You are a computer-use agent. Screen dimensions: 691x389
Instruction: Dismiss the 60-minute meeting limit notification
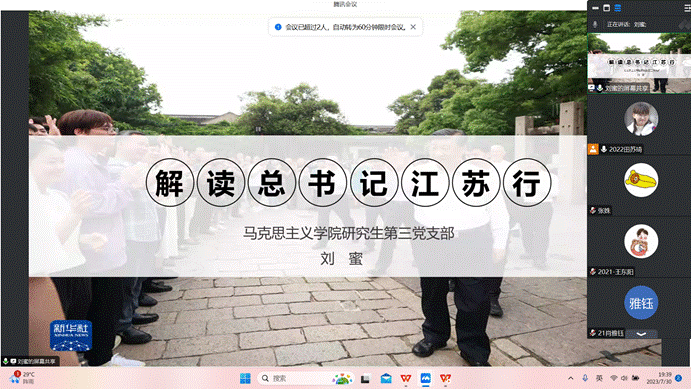coord(413,27)
